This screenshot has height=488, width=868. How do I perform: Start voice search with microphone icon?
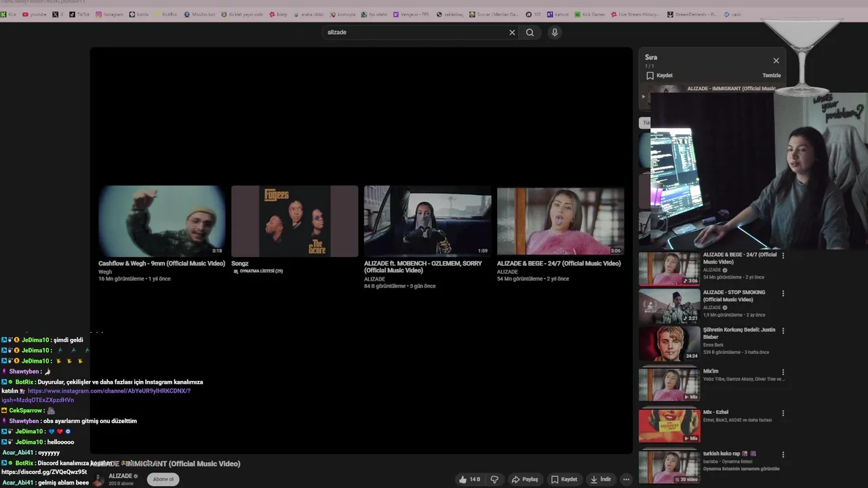pyautogui.click(x=555, y=33)
